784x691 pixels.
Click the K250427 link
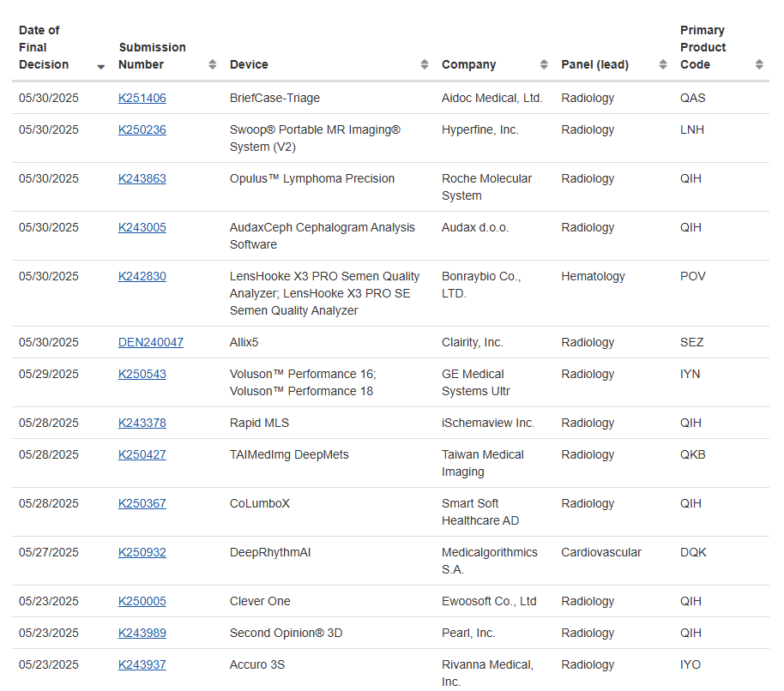[x=142, y=454]
